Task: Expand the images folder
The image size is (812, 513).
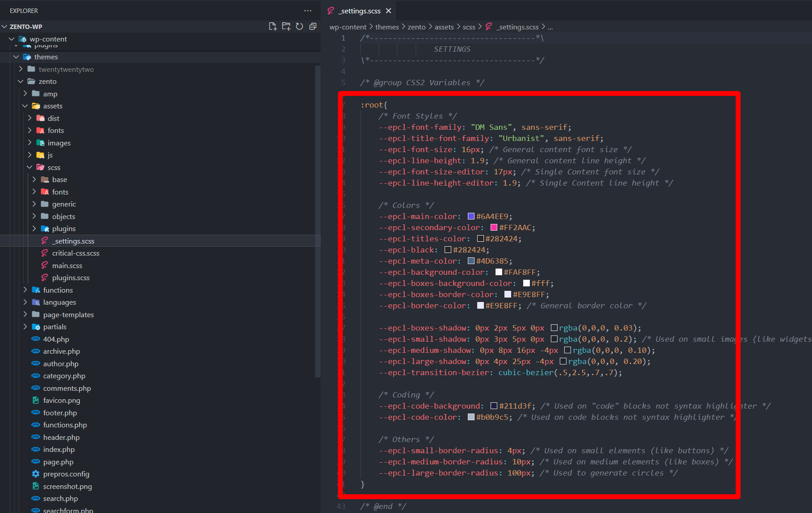Action: [x=29, y=143]
